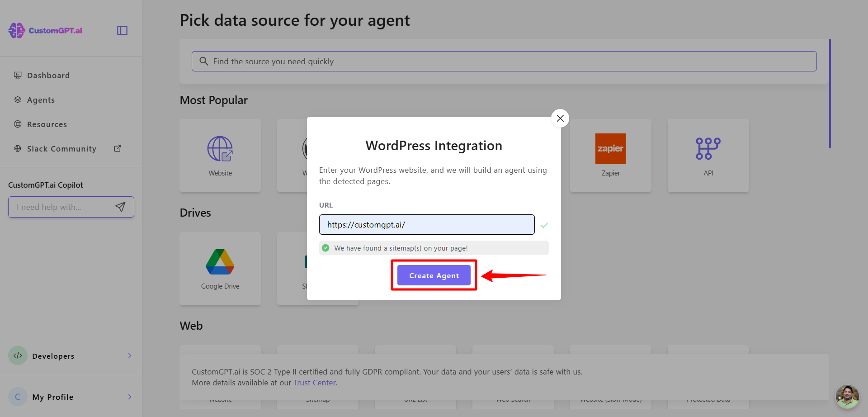
Task: Click the green URL validation checkmark
Action: point(544,225)
